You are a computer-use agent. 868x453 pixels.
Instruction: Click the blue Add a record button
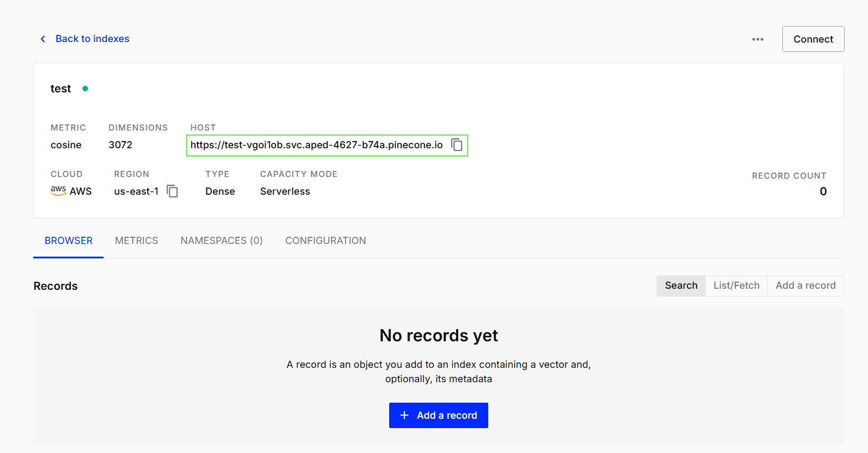click(x=438, y=415)
